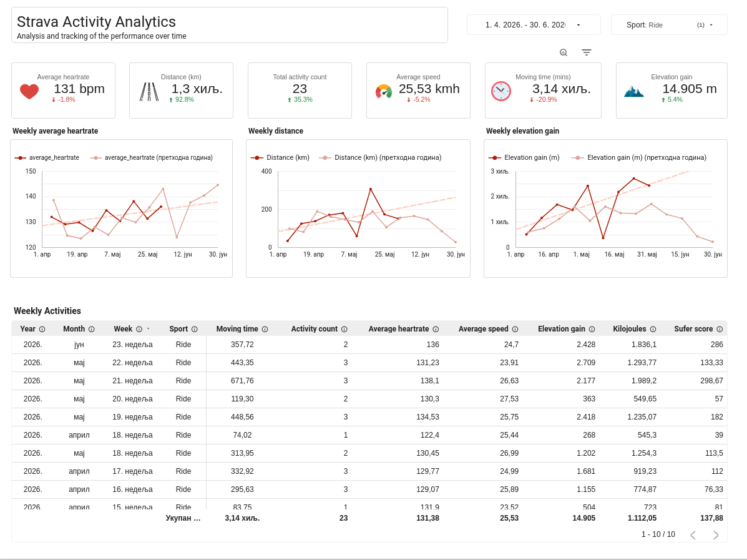Toggle Distance (km) previous year legend series
This screenshot has width=747, height=560.
(380, 158)
